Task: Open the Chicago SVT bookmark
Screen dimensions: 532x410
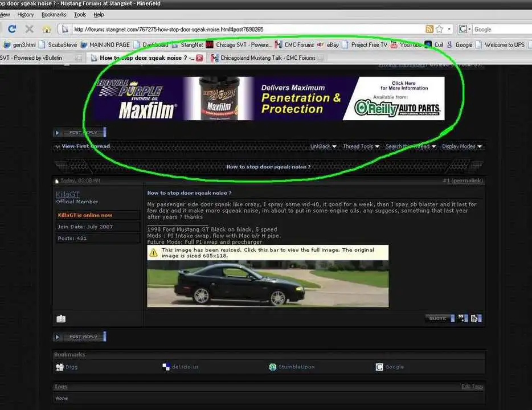Action: pos(239,45)
